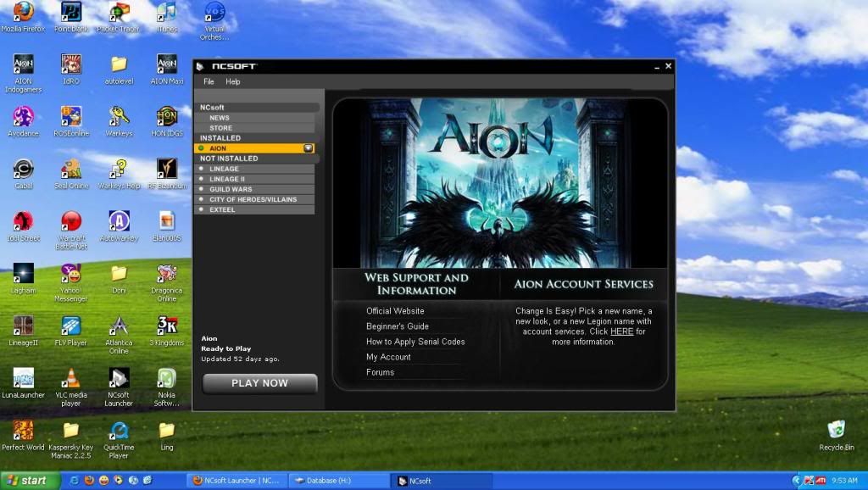The height and width of the screenshot is (490, 868).
Task: Click the 3 Kingdoms desktop icon
Action: [x=167, y=331]
